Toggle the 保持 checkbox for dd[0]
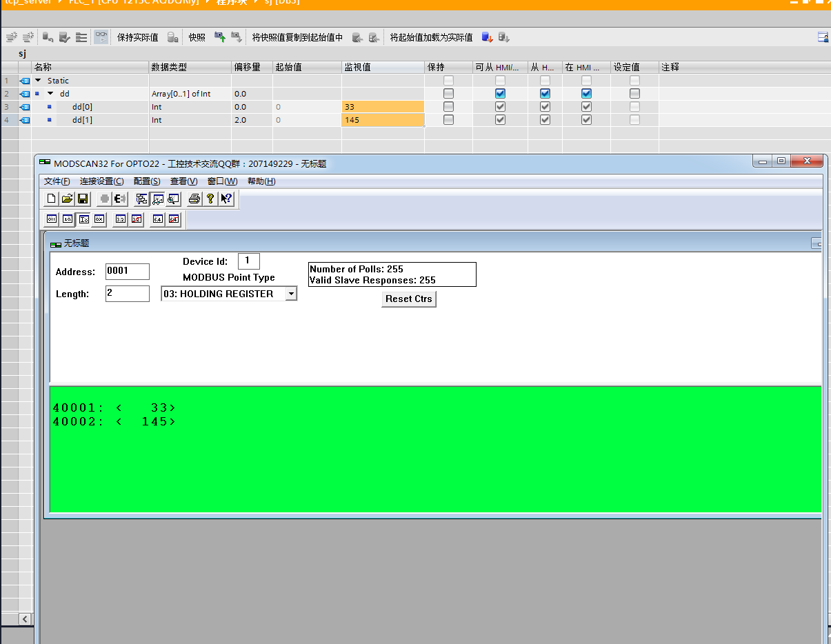Image resolution: width=831 pixels, height=644 pixels. click(x=448, y=107)
